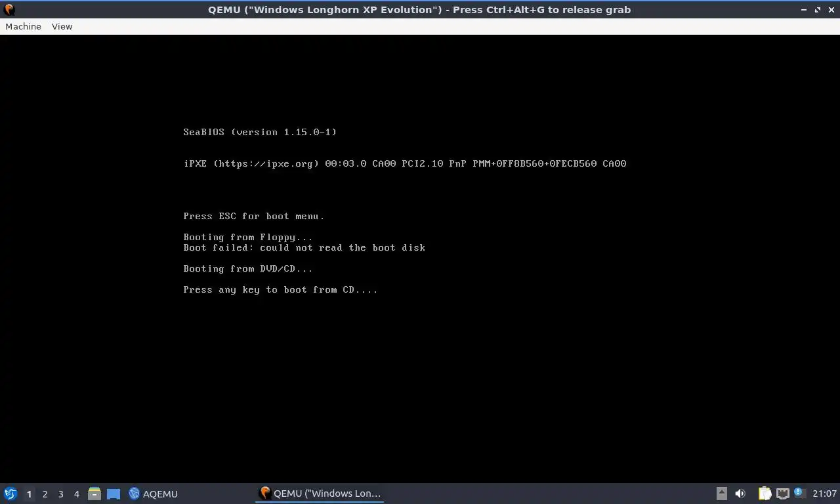Screen dimensions: 840x504
Task: Switch to workspace 4 in pager
Action: pos(76,494)
